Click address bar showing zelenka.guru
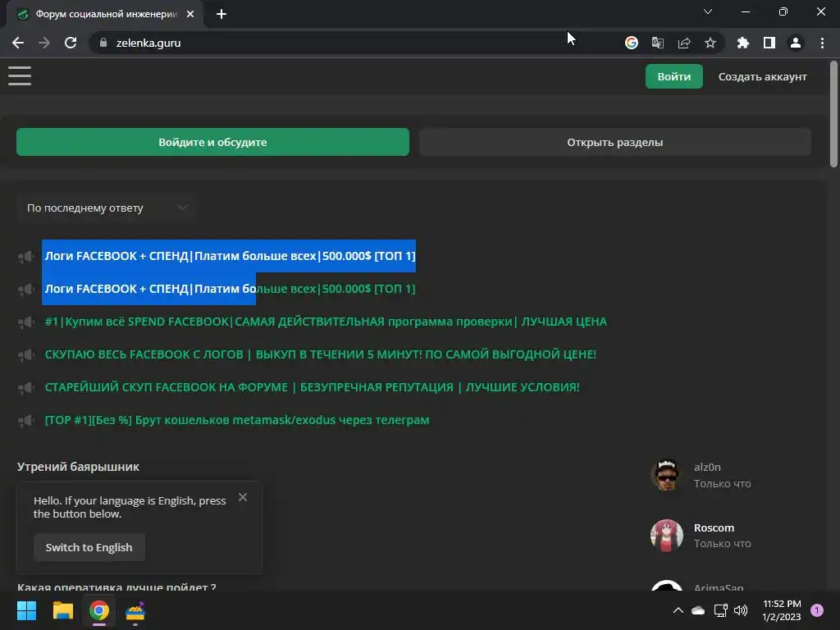The image size is (840, 630). click(354, 43)
